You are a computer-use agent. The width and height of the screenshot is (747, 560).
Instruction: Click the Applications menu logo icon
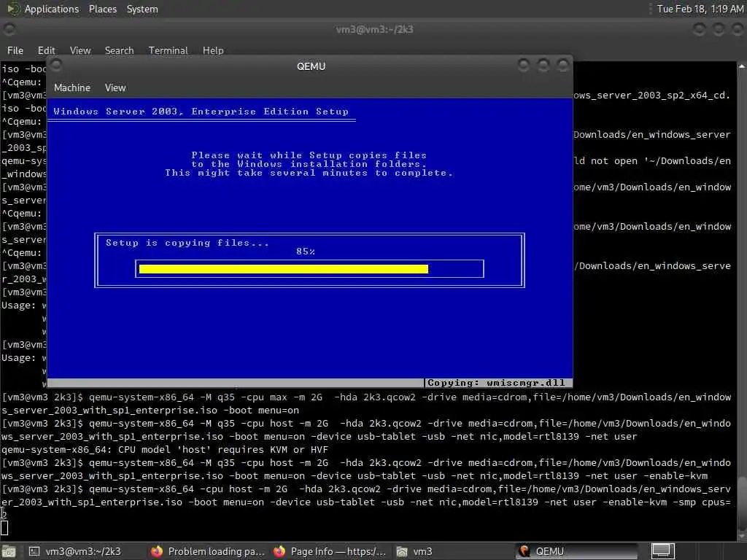(13, 9)
